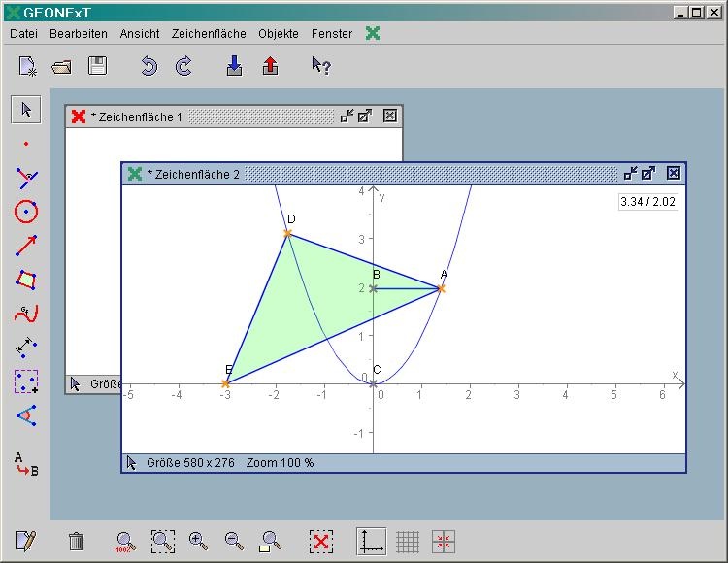
Task: Click the save floppy disk button
Action: (x=97, y=66)
